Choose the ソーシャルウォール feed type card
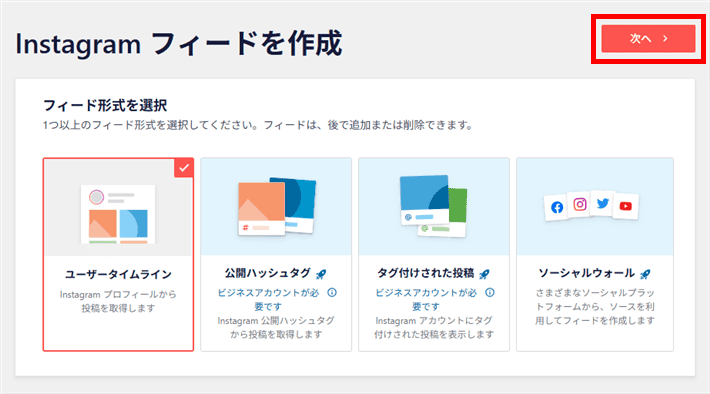Screen dimensions: 710x394 coord(595,254)
